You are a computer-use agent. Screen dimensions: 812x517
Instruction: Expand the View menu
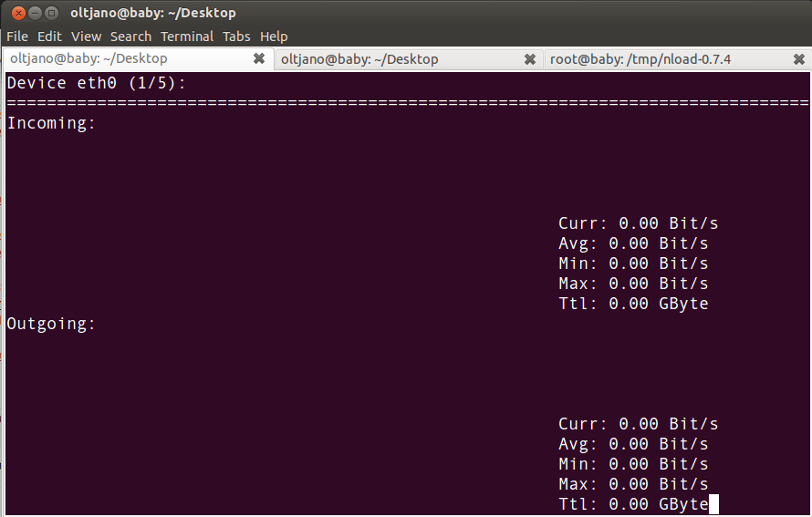(86, 36)
